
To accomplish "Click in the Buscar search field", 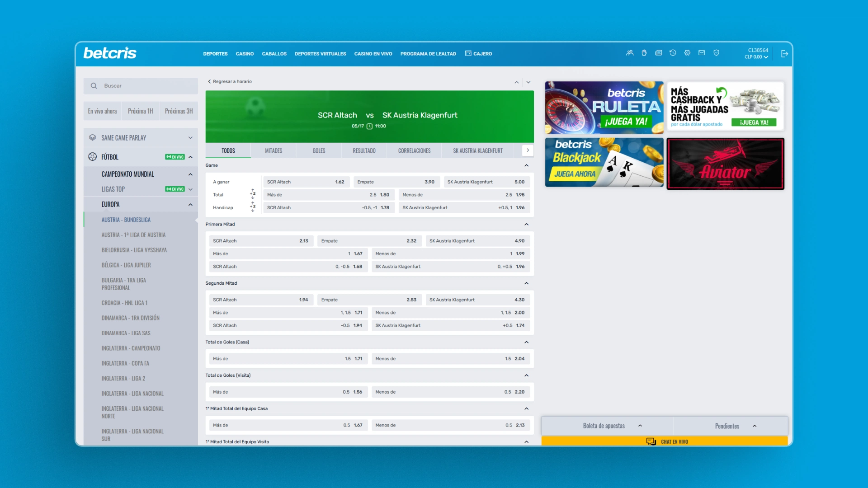I will (x=141, y=86).
